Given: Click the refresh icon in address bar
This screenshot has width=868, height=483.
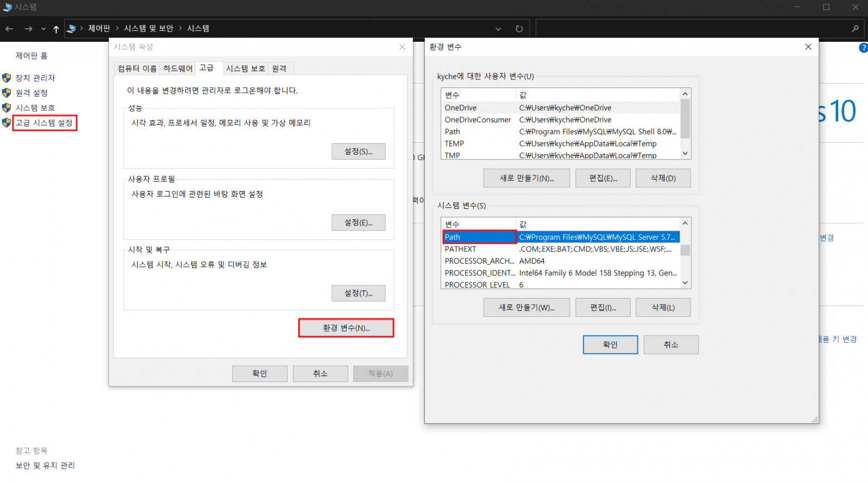Looking at the screenshot, I should [519, 29].
